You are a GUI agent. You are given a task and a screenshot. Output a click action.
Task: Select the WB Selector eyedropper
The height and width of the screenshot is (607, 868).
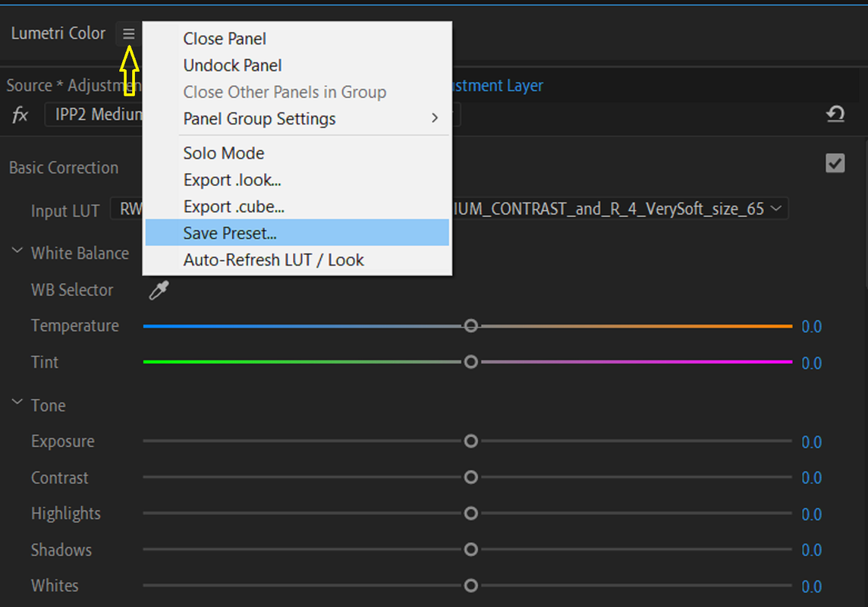point(159,290)
